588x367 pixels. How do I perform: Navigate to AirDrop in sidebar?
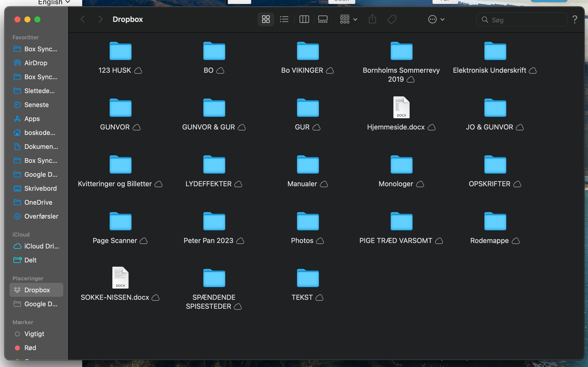(36, 62)
